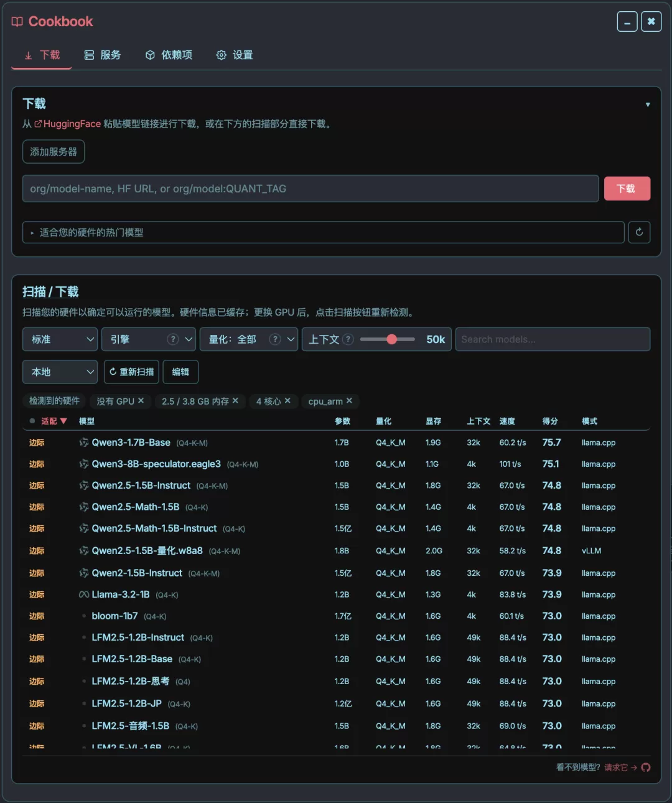The height and width of the screenshot is (803, 672).
Task: Open the 量化: 全部 dropdown
Action: [x=248, y=339]
